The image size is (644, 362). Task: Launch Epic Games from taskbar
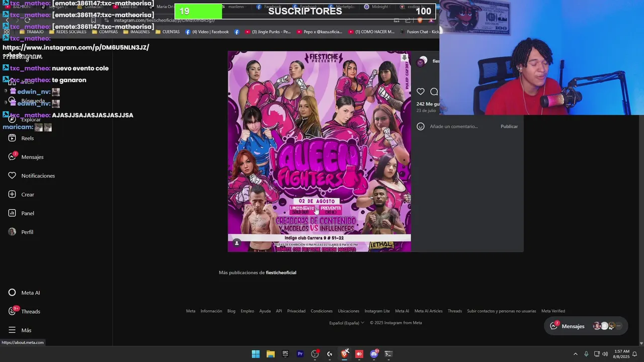tap(285, 354)
